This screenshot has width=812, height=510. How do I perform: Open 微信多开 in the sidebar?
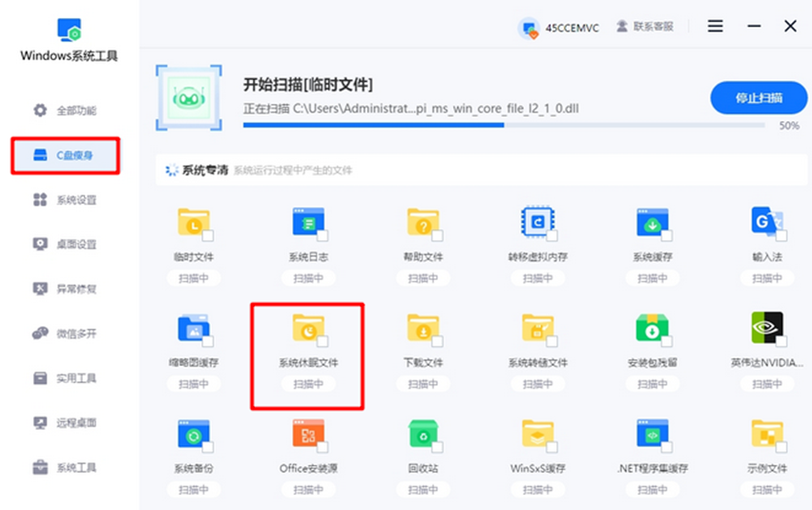click(65, 334)
